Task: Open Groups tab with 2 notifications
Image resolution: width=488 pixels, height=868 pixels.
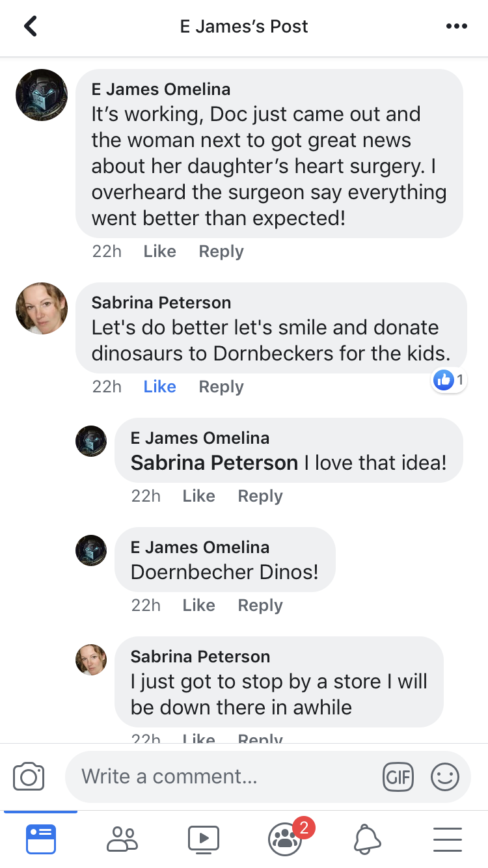Action: pyautogui.click(x=285, y=839)
